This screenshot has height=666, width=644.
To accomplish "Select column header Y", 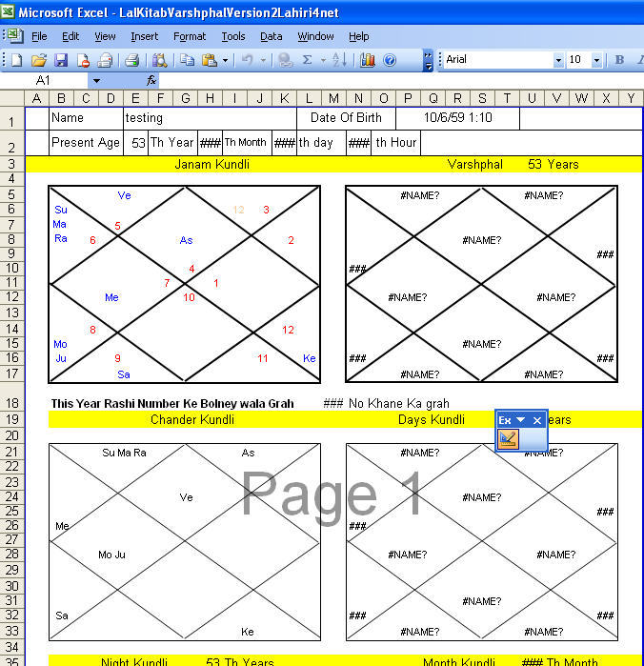I will (631, 98).
